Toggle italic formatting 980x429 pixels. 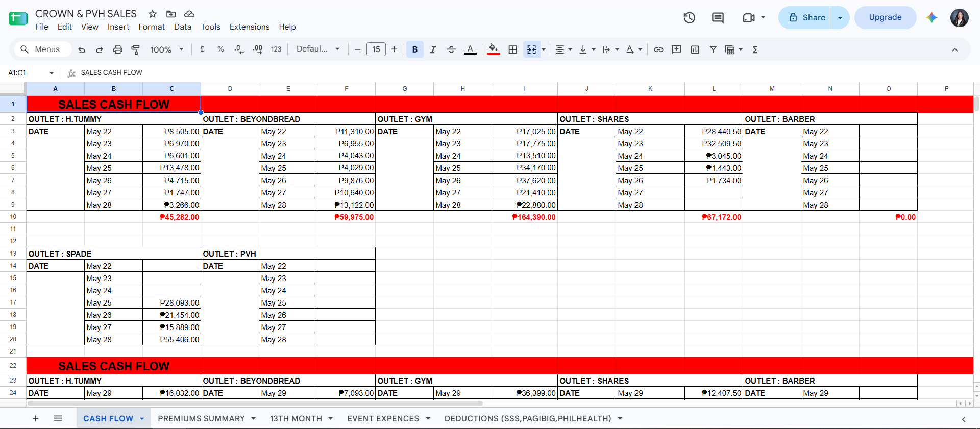(x=433, y=49)
